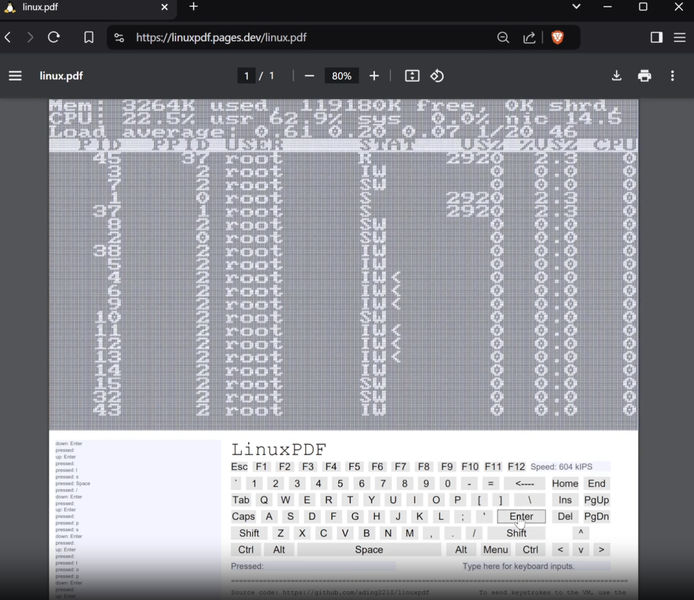This screenshot has height=600, width=694.
Task: Print linux.pdf using the printer icon
Action: [x=644, y=76]
